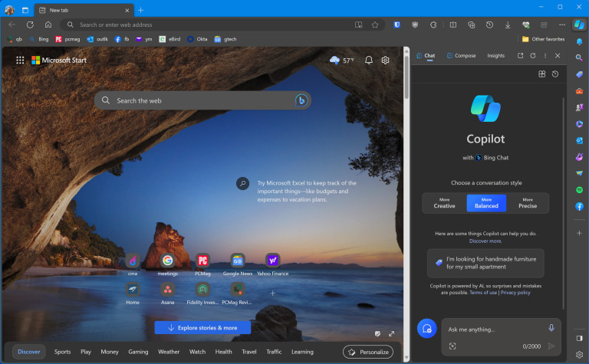Open Settings and more ellipsis menu
Viewport: 589px width, 364px height.
562,25
